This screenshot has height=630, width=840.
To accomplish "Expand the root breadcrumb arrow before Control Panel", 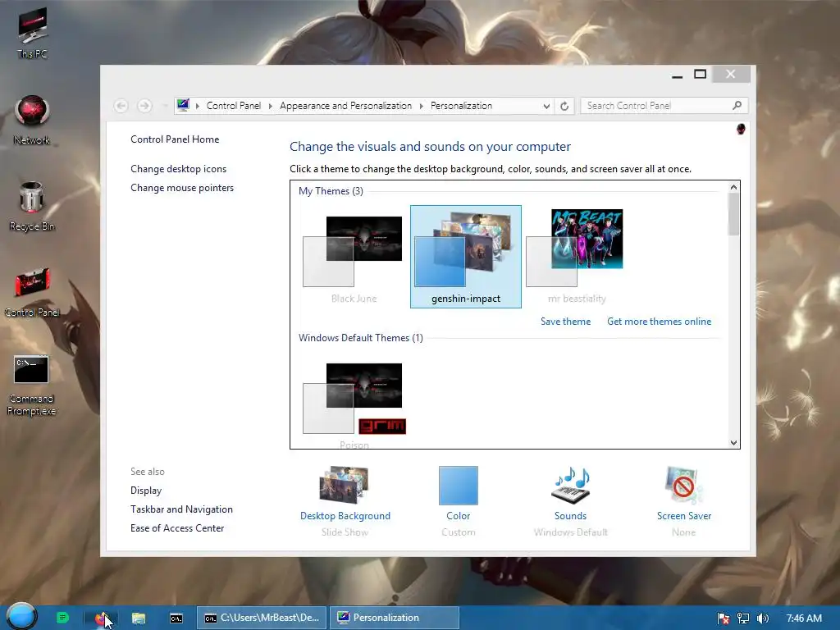I will coord(197,106).
